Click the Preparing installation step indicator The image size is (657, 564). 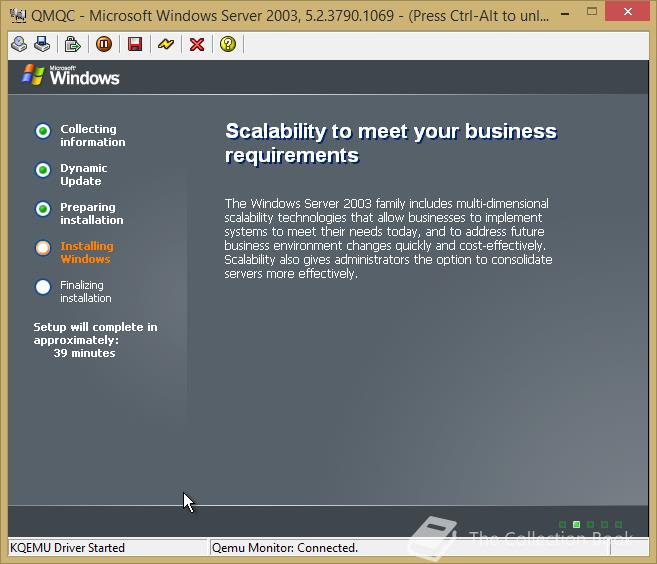[x=43, y=209]
